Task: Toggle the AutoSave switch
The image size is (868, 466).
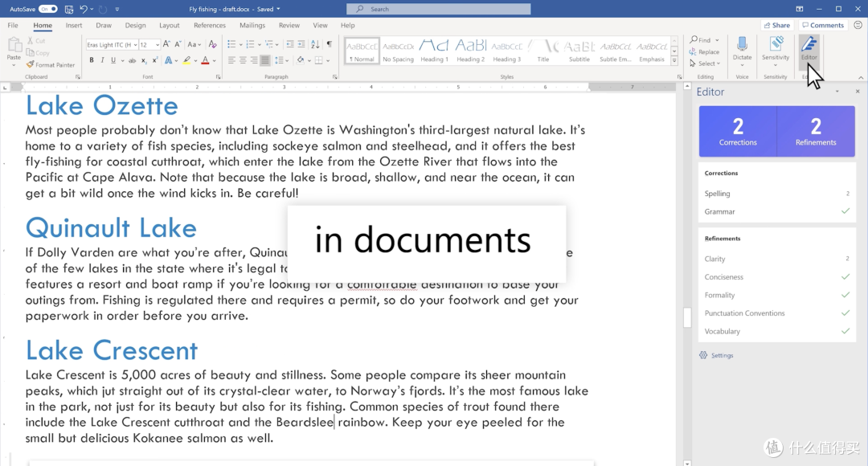Action: click(47, 9)
